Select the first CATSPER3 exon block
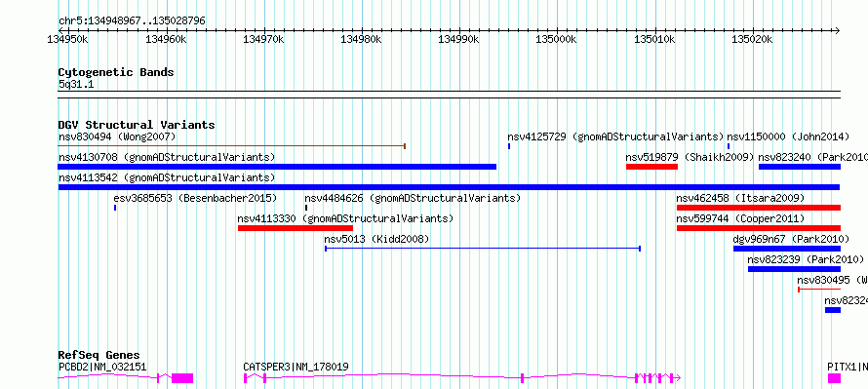Viewport: 868px width, 389px height. (245, 378)
